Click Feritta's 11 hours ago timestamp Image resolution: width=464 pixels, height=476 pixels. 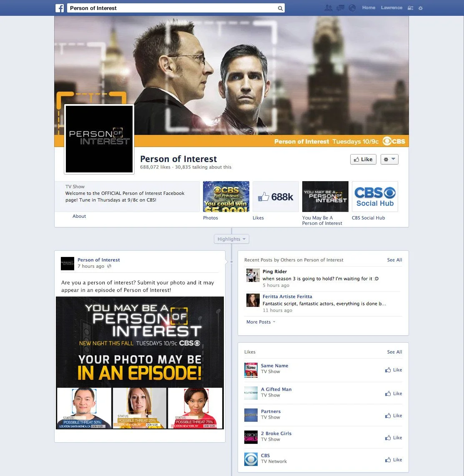click(277, 310)
